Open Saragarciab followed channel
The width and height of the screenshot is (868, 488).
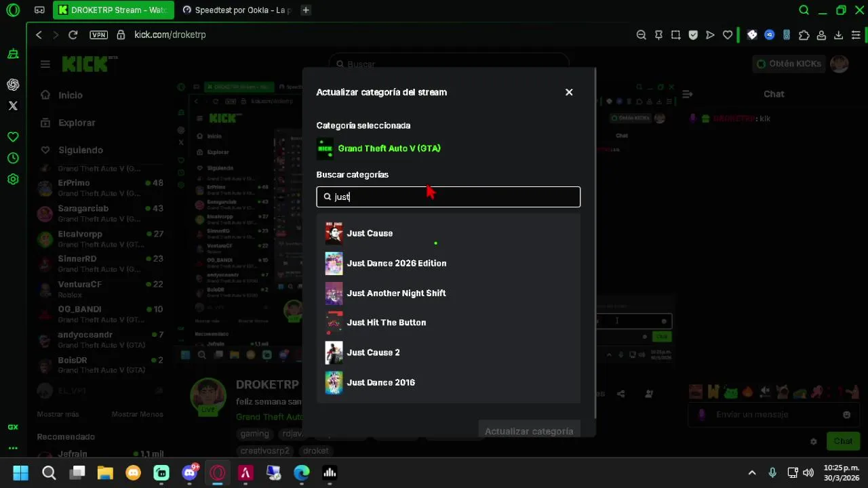click(100, 213)
